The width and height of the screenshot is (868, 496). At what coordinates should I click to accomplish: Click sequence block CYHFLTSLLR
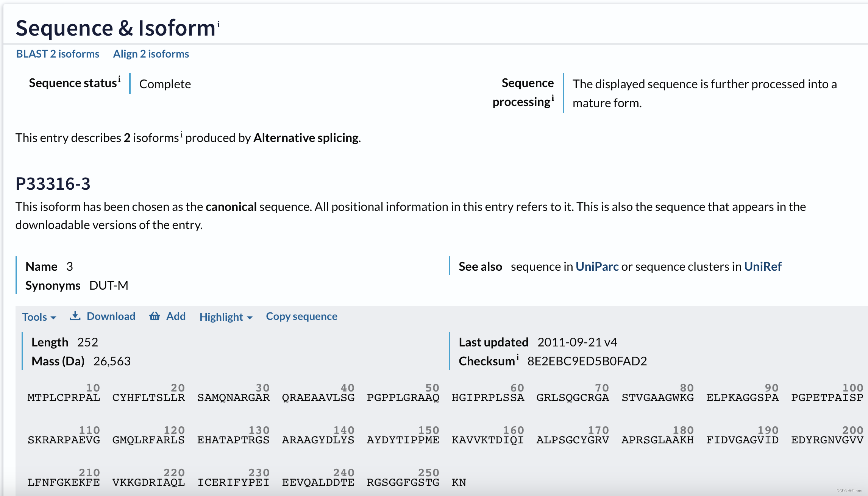(148, 398)
